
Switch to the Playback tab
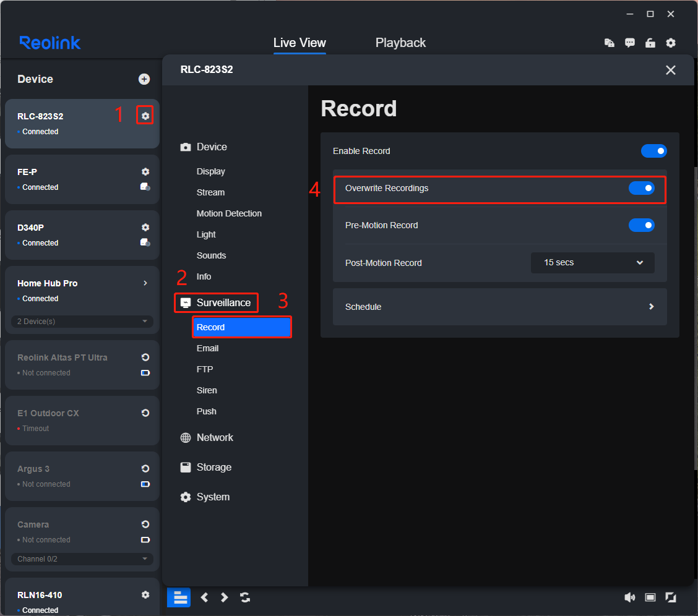(x=400, y=43)
